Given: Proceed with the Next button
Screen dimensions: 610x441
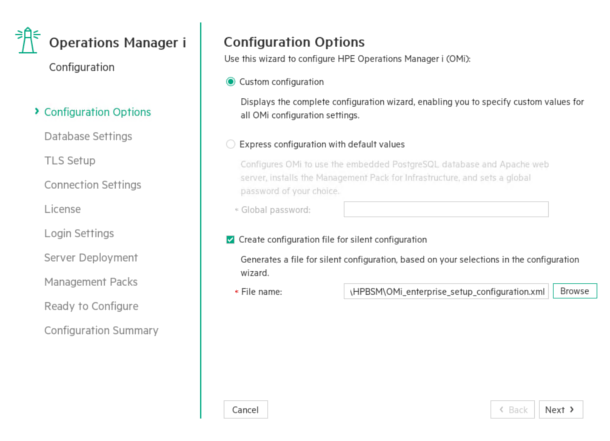Looking at the screenshot, I should (561, 410).
